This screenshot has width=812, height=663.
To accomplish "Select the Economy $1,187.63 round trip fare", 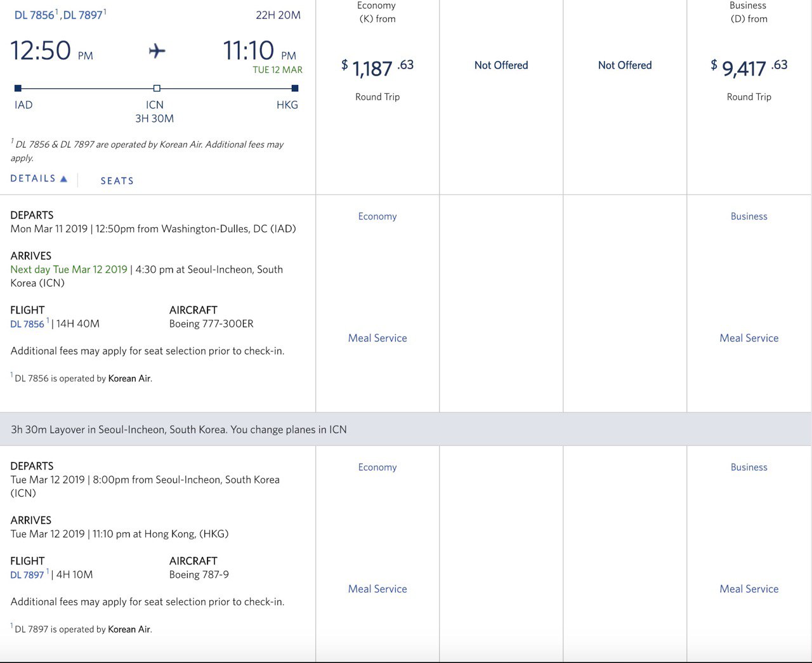I will click(377, 67).
